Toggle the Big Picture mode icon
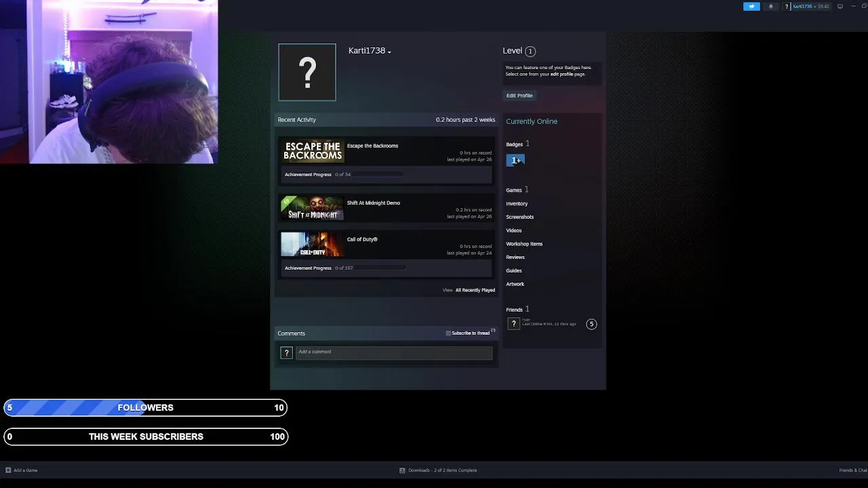 click(x=840, y=6)
